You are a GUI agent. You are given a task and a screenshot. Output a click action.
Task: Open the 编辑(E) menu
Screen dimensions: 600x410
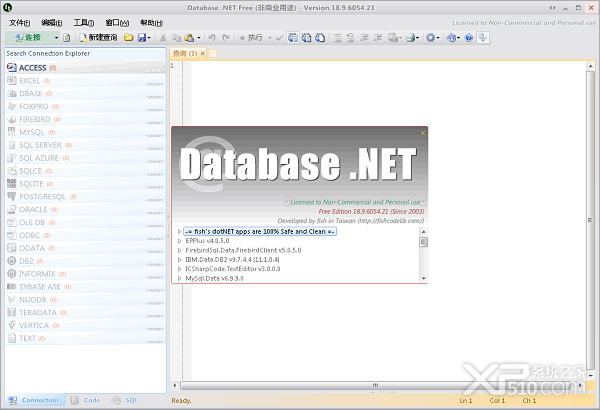52,23
